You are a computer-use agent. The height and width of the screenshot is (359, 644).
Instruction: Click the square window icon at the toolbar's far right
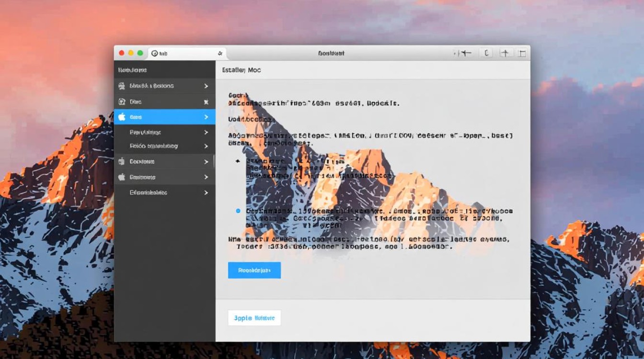click(x=522, y=54)
